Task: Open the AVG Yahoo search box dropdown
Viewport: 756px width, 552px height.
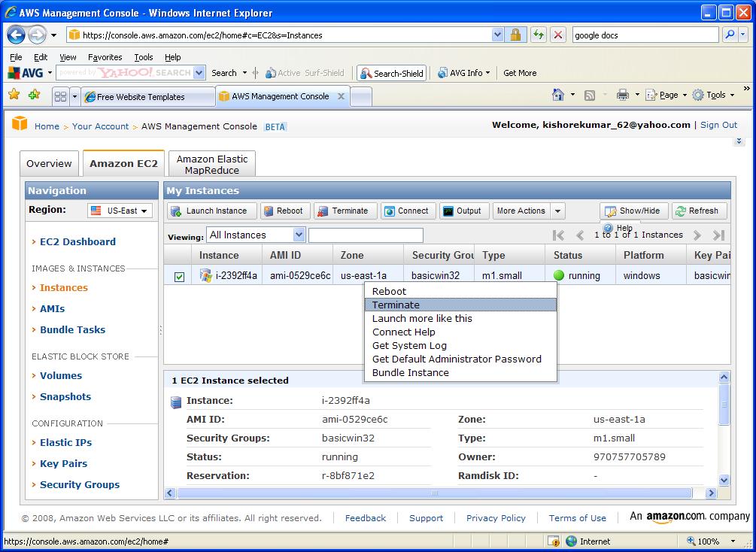Action: 199,73
